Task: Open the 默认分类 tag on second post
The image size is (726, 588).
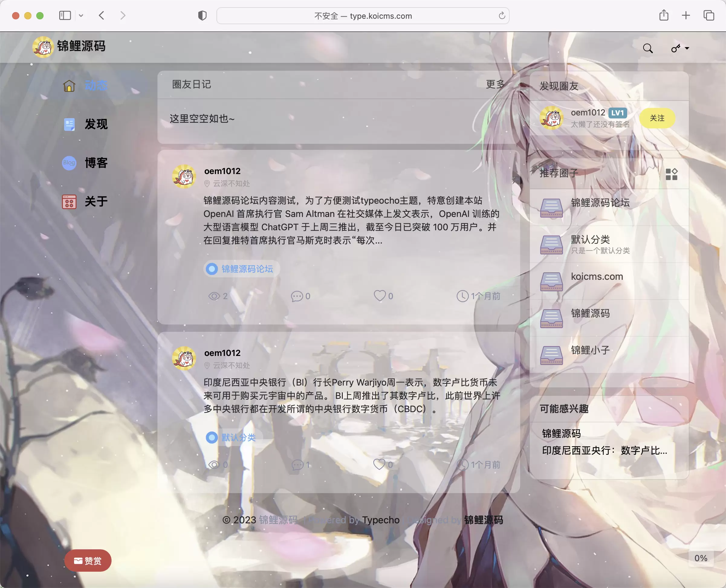Action: point(233,438)
